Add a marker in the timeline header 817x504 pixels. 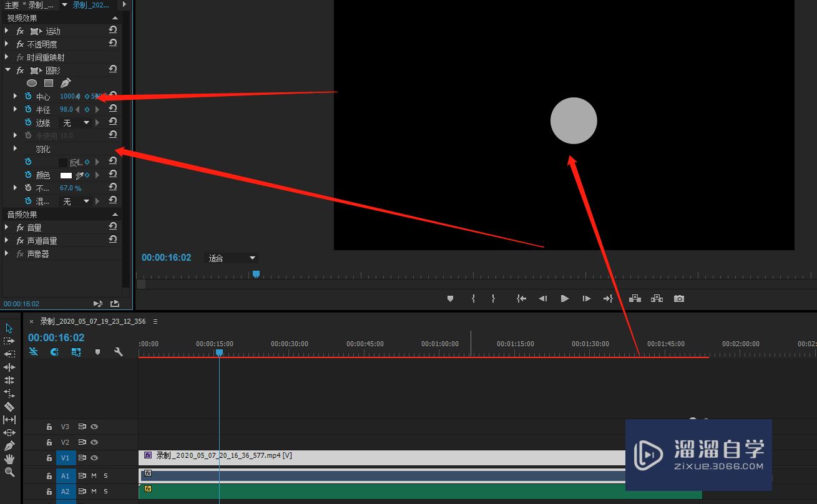click(97, 352)
